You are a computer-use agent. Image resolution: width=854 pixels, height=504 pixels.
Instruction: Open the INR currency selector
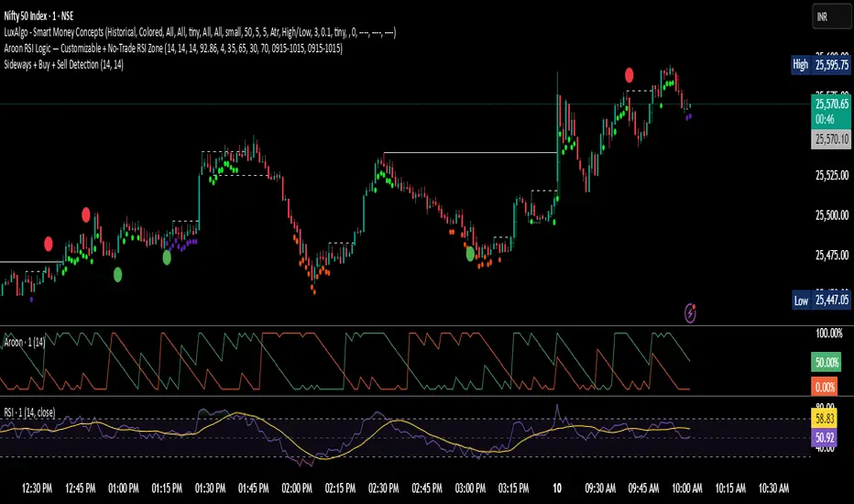pyautogui.click(x=832, y=16)
